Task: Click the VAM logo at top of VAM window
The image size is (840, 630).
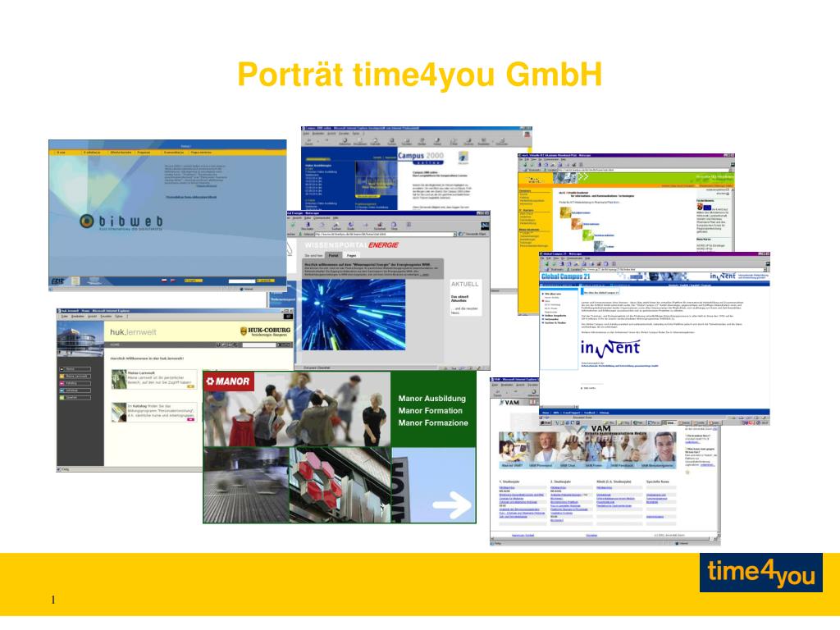Action: point(509,402)
